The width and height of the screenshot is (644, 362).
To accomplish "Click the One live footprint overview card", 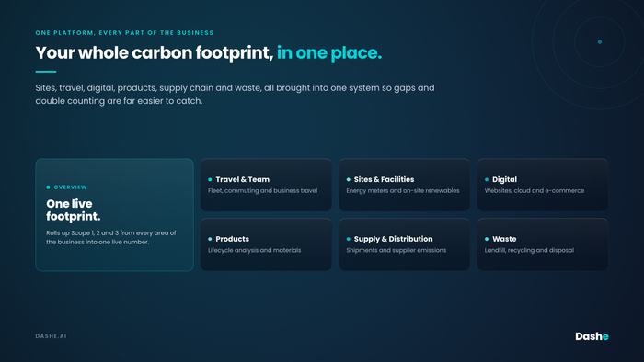I will tap(115, 215).
